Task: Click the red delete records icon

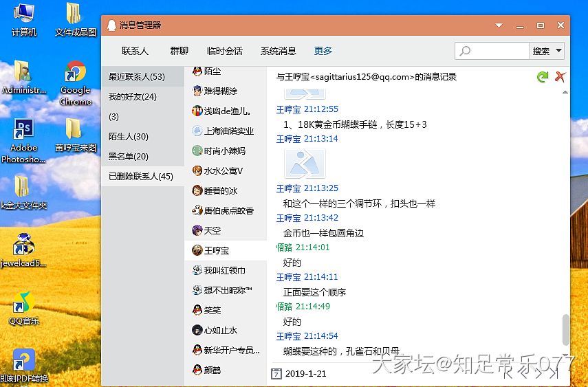Action: point(560,77)
